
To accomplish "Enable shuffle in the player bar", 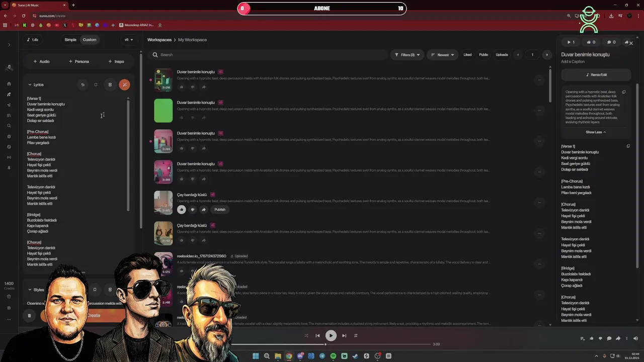I will tap(306, 335).
